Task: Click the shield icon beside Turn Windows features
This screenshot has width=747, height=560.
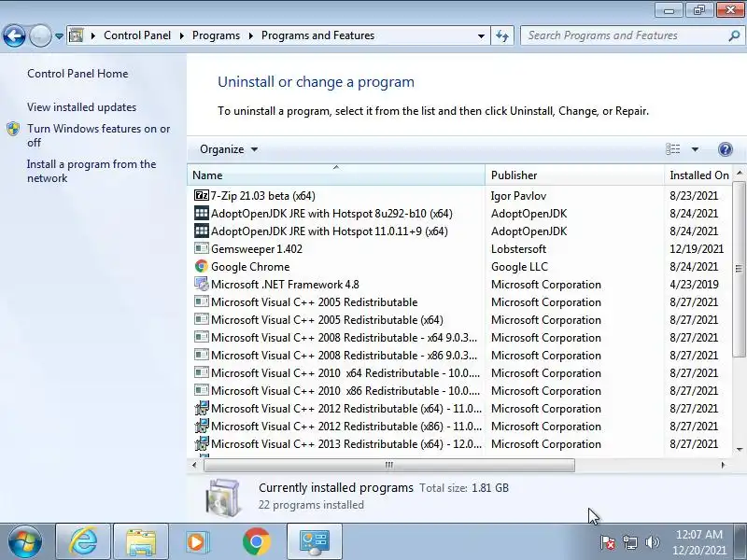Action: [x=13, y=129]
